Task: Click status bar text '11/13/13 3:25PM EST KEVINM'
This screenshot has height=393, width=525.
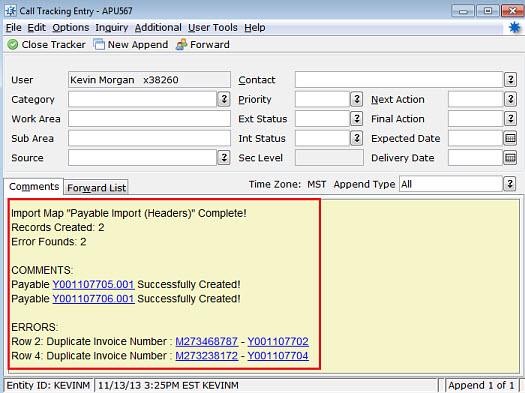Action: tap(168, 385)
